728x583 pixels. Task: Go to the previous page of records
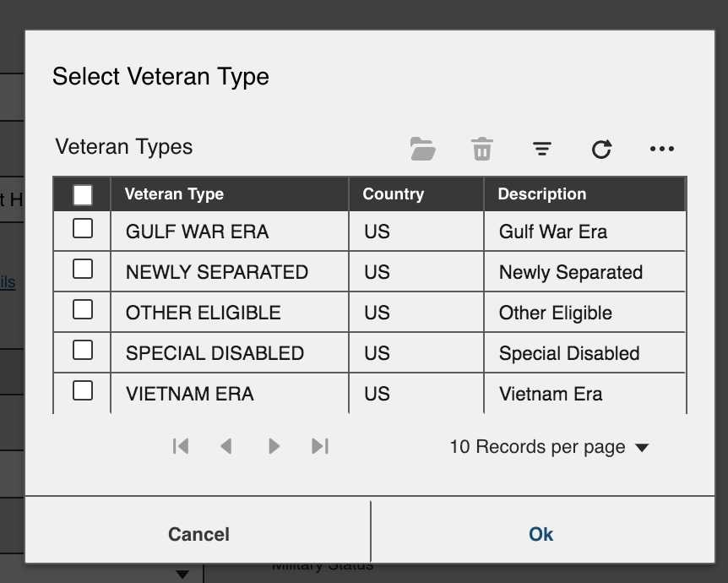[225, 446]
